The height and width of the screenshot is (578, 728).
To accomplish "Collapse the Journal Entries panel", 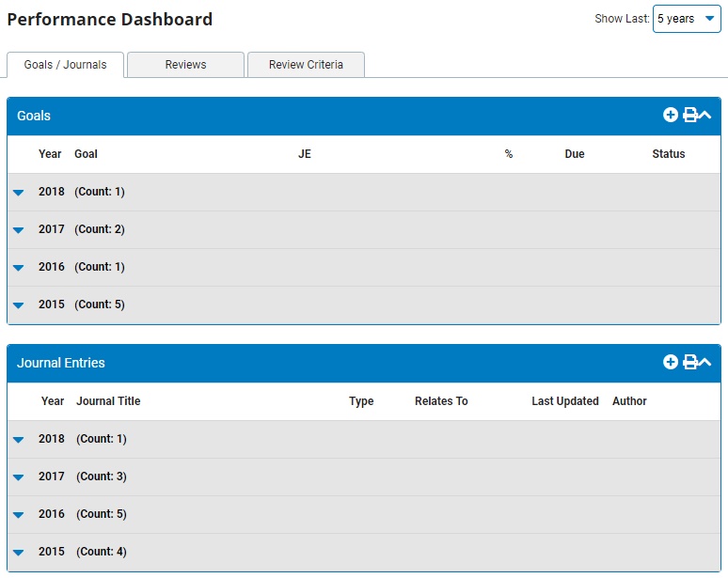I will point(704,362).
